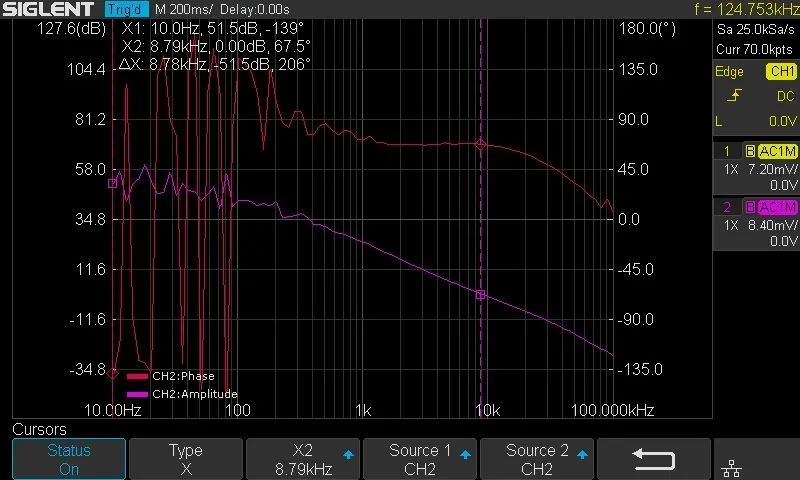Click memory depth Curr 70.0kpts
Image resolution: width=800 pixels, height=480 pixels.
[754, 49]
